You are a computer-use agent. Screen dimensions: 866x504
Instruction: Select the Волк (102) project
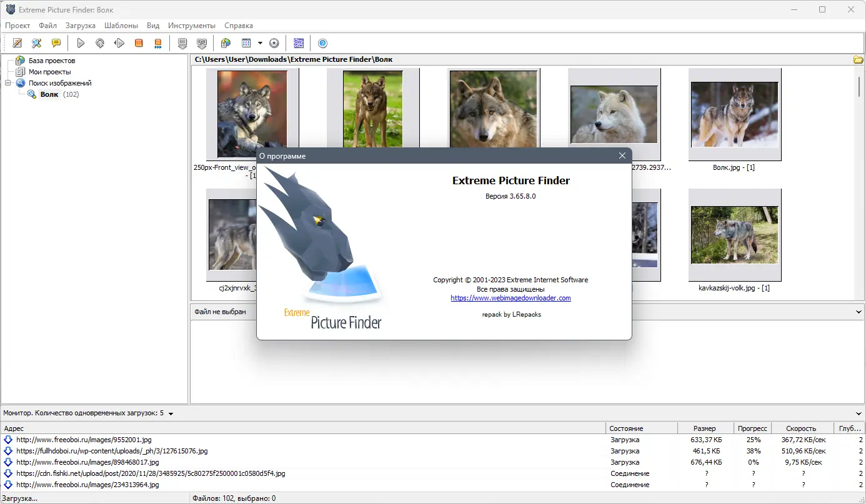coord(59,94)
